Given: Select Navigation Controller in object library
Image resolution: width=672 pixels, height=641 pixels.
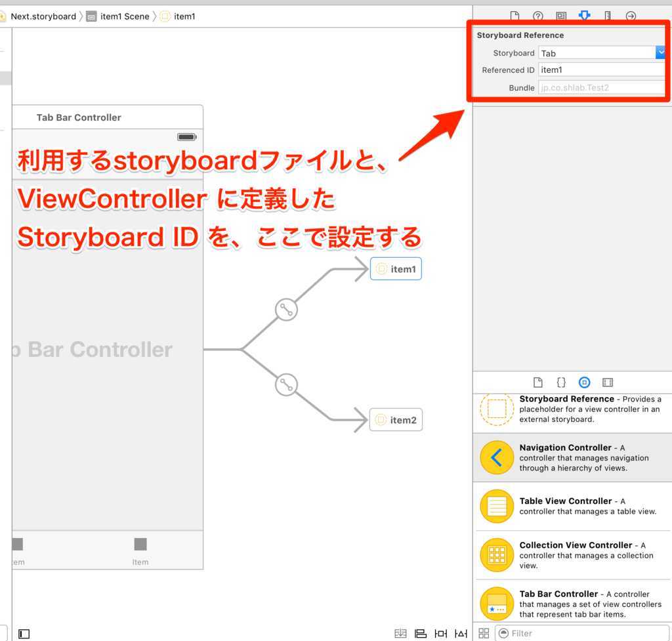Looking at the screenshot, I should 572,457.
